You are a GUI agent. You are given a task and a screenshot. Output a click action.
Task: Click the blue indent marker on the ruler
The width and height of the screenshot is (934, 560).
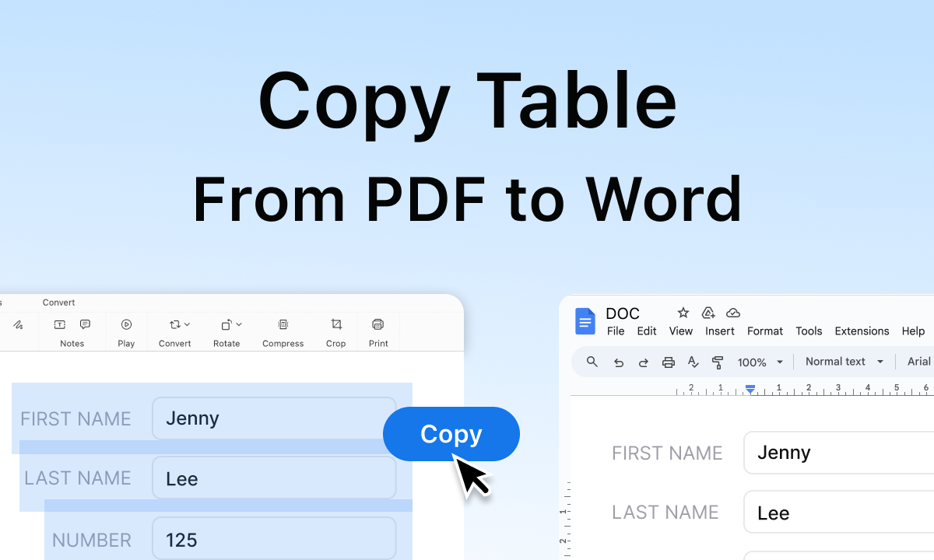[x=750, y=387]
